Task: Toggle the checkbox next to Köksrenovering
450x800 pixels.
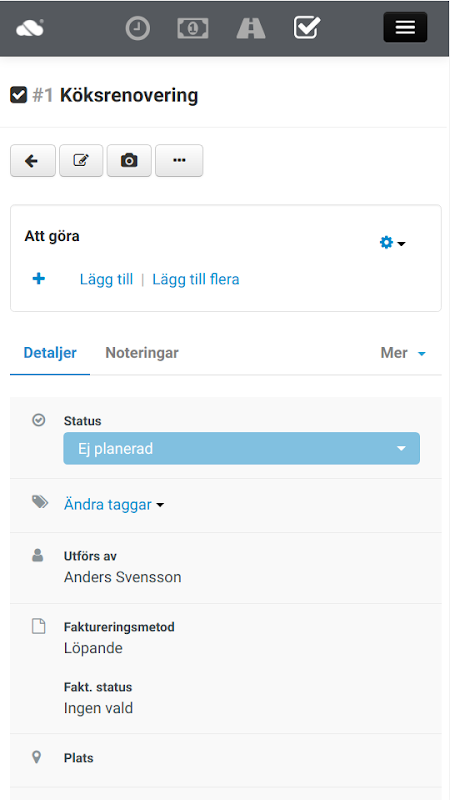Action: pyautogui.click(x=18, y=95)
